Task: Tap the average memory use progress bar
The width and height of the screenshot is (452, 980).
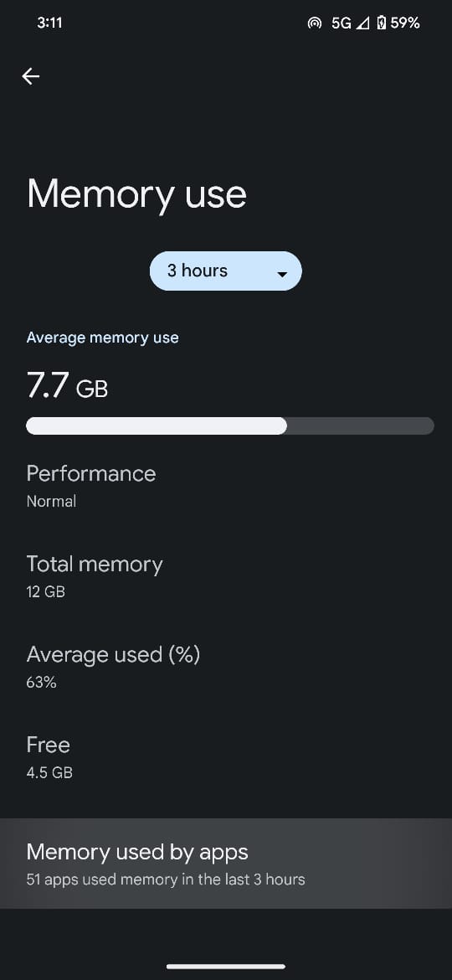Action: point(229,426)
